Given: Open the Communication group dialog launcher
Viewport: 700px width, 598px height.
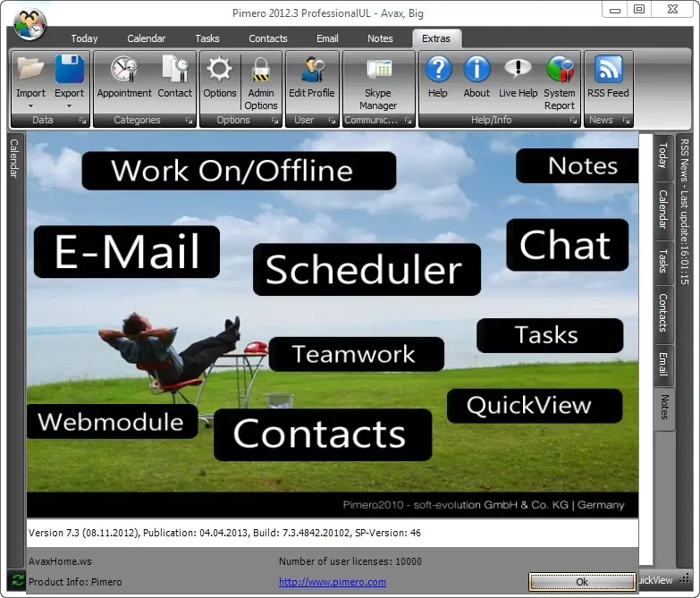Looking at the screenshot, I should click(x=408, y=121).
